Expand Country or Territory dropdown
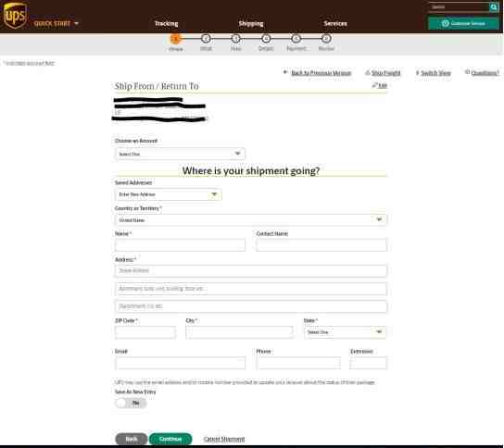The width and height of the screenshot is (504, 448). (251, 220)
